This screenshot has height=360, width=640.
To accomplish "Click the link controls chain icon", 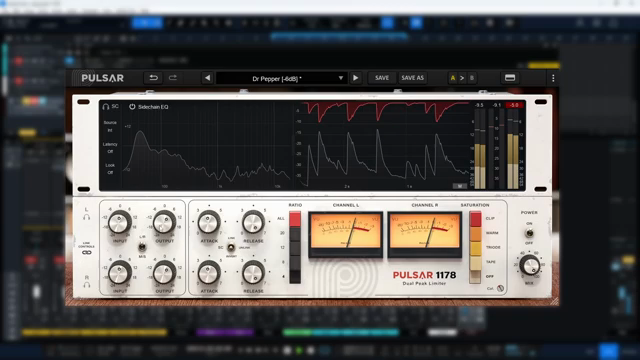I will pos(87,253).
